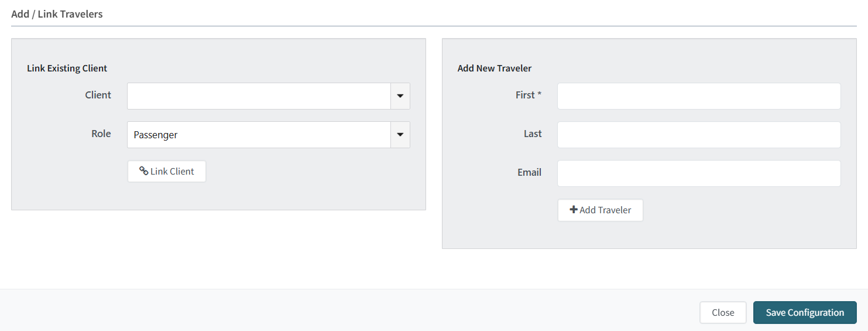
Task: Click the Save Configuration button
Action: tap(805, 312)
